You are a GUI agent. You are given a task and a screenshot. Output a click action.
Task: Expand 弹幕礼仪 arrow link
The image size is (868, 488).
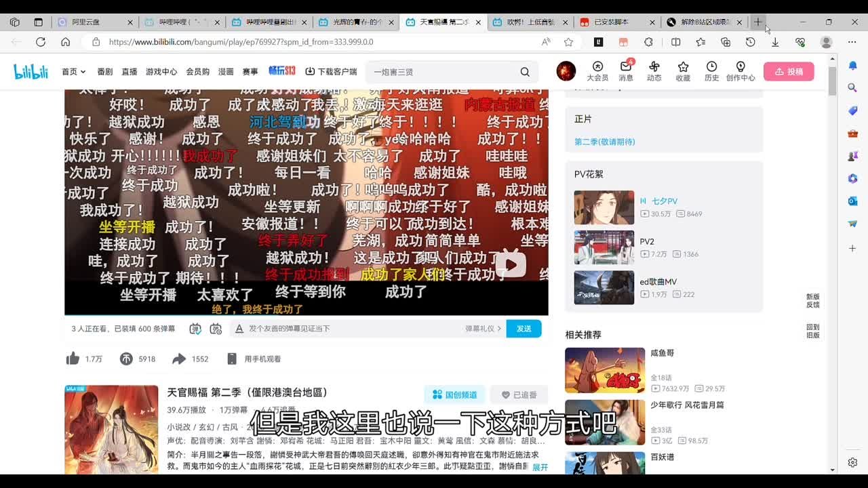pyautogui.click(x=484, y=329)
